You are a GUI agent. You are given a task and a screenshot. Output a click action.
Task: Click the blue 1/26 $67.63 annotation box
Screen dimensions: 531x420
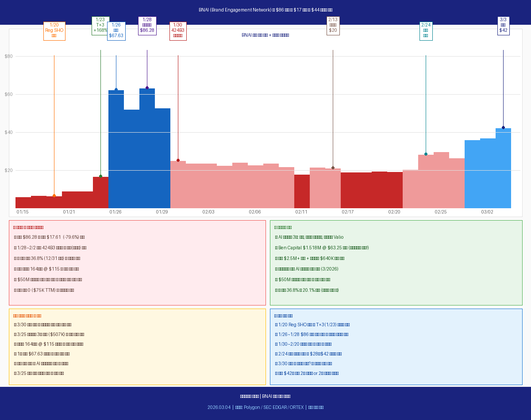(116, 31)
